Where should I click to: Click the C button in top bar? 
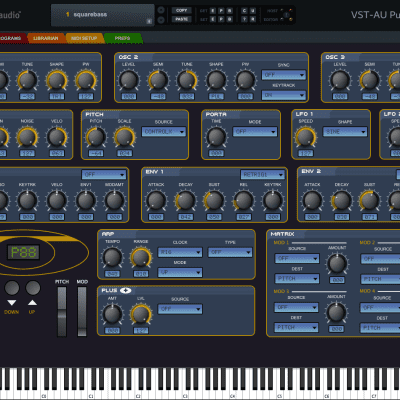coord(244,11)
